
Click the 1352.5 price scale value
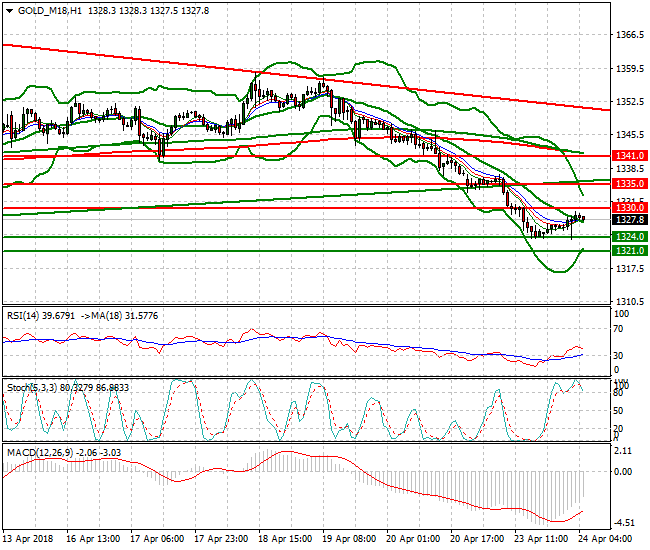pyautogui.click(x=630, y=102)
